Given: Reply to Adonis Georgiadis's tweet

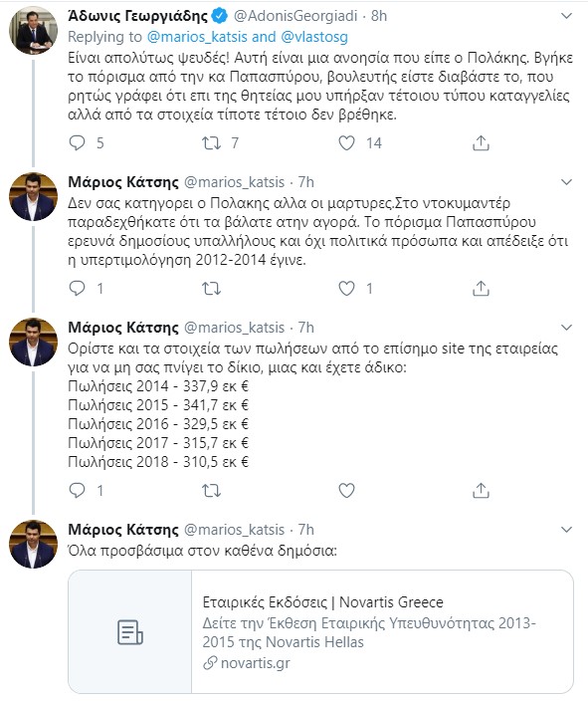Looking at the screenshot, I should [x=78, y=143].
